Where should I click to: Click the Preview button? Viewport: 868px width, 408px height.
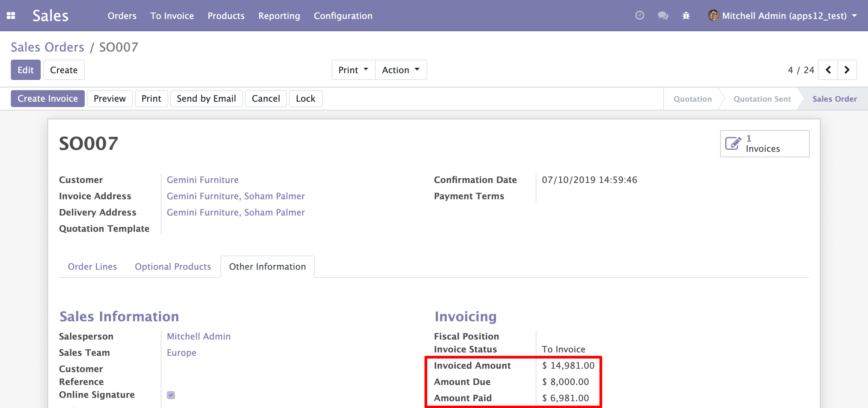click(x=110, y=99)
